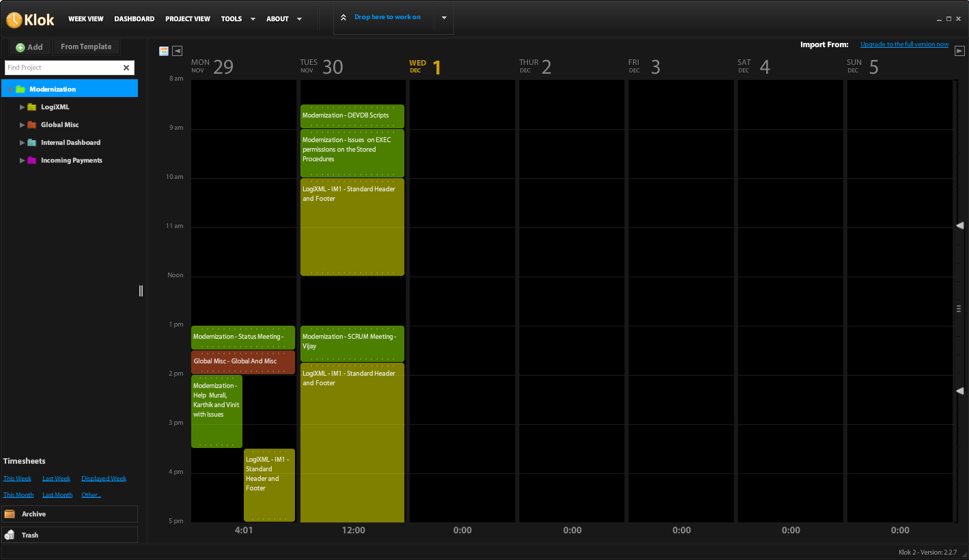This screenshot has width=969, height=560.
Task: Expand the Incoming Payments project
Action: (23, 160)
